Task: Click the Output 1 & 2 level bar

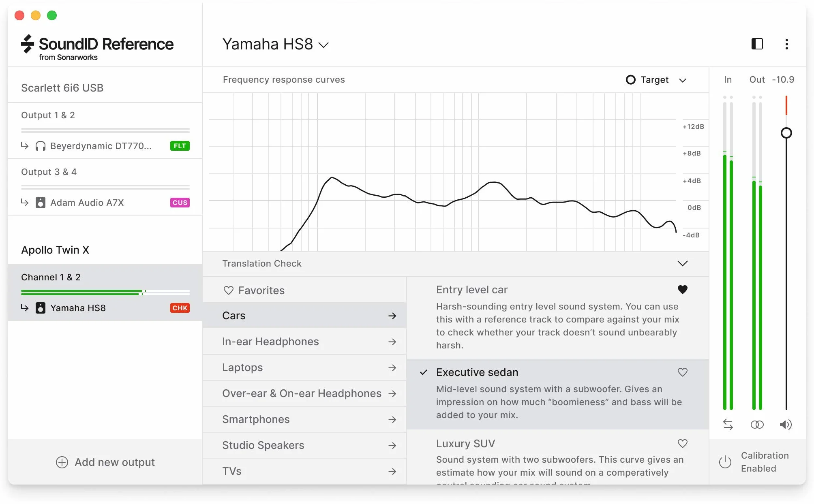Action: 105,130
